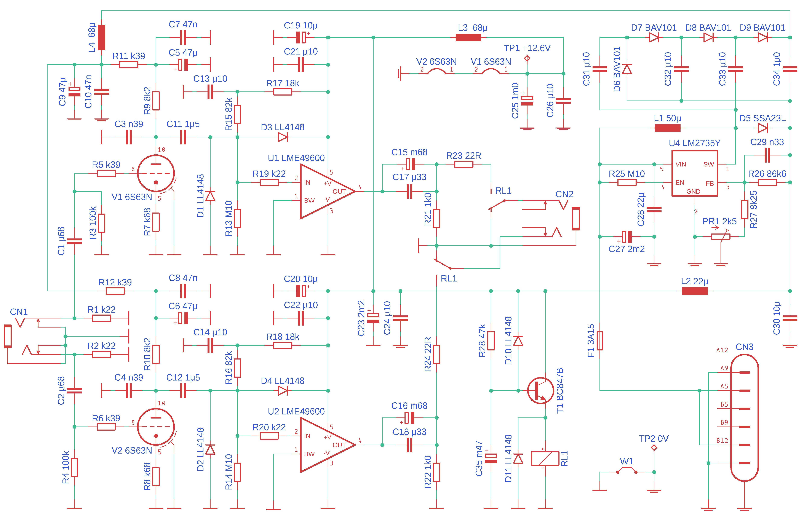Select the R28 47k resistor symbol
The width and height of the screenshot is (812, 521).
click(491, 341)
